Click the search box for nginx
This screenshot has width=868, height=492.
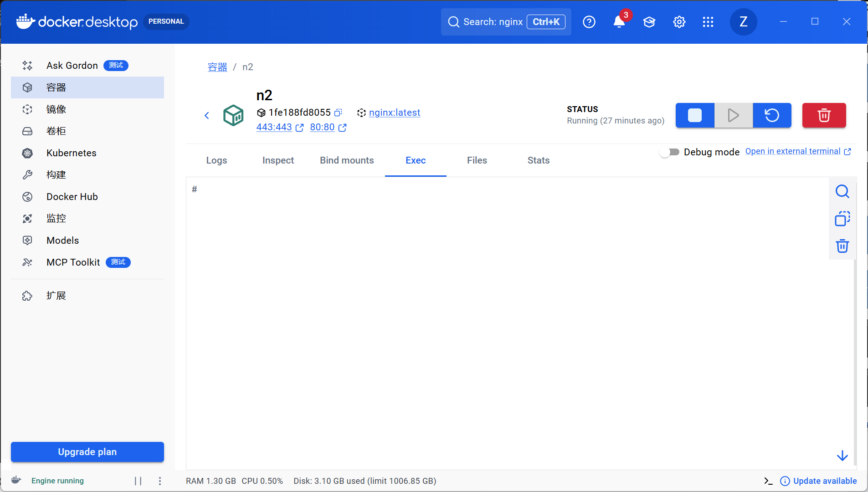tap(506, 22)
